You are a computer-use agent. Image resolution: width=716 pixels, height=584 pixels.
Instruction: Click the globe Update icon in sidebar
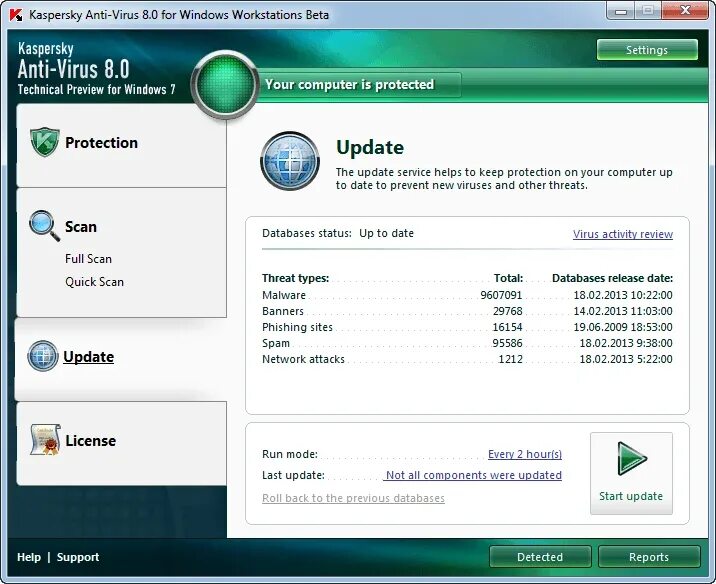(42, 356)
